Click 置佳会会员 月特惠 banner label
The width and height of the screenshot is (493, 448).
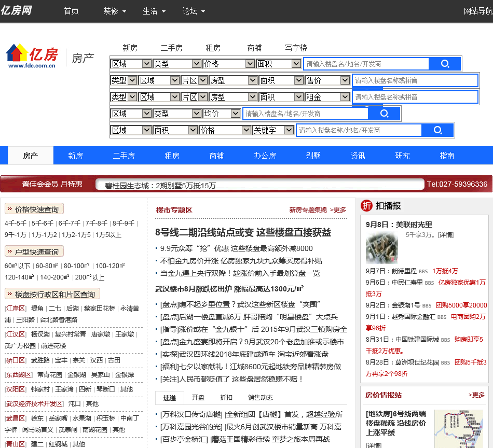pos(52,184)
